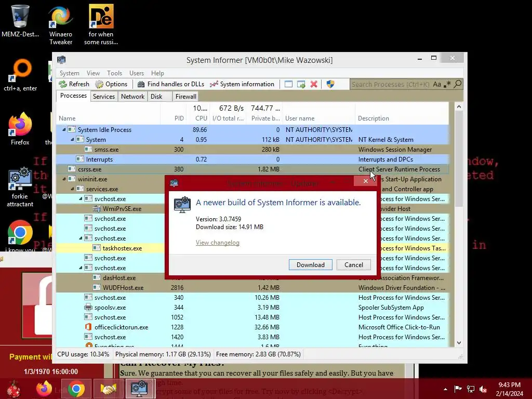The height and width of the screenshot is (399, 532).
Task: Click Cancel in the updater dialog
Action: (x=353, y=264)
